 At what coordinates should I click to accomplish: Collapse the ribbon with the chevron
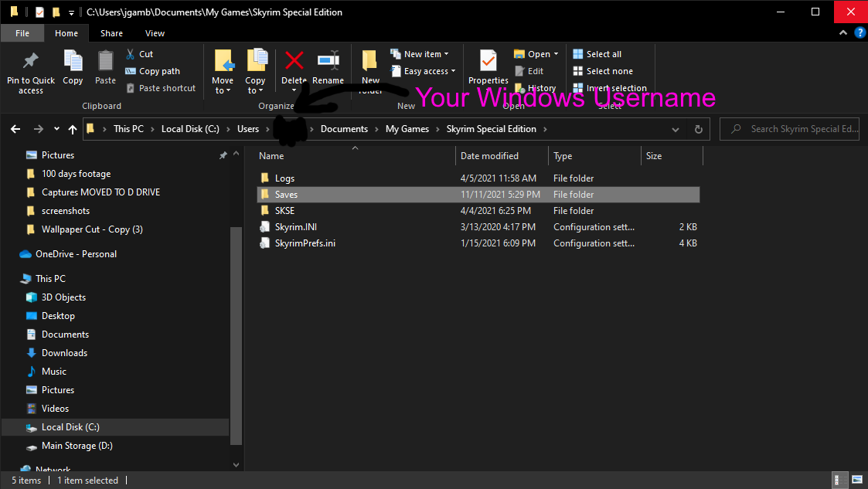[843, 33]
